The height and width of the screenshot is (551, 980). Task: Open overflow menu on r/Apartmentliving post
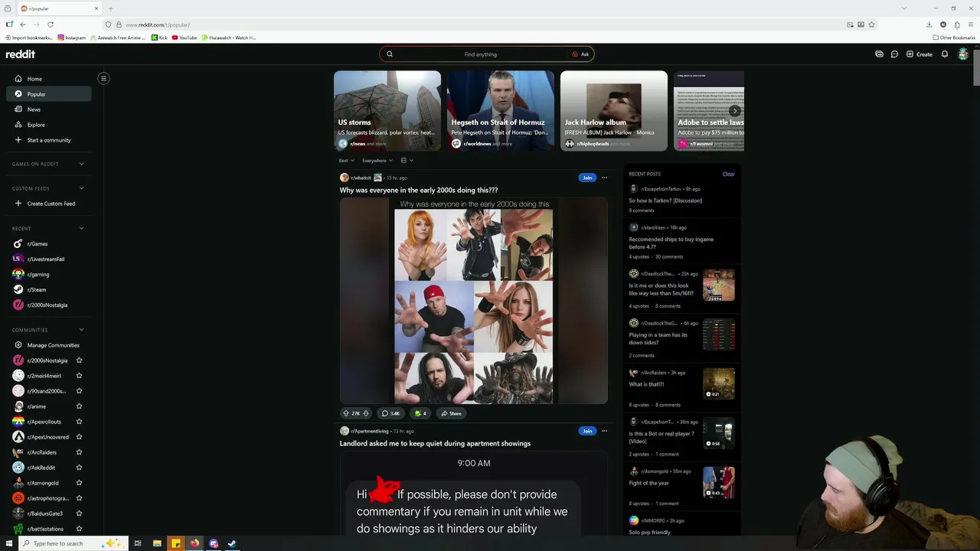[604, 431]
